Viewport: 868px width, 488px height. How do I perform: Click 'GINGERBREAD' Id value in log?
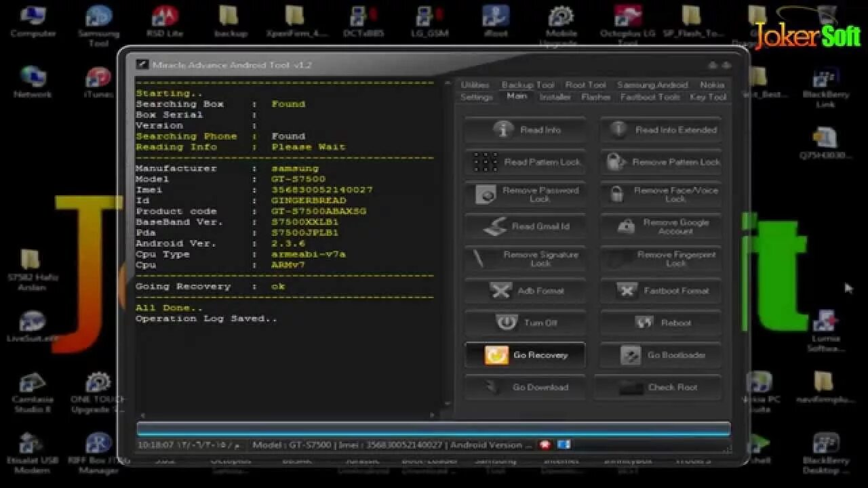point(309,201)
